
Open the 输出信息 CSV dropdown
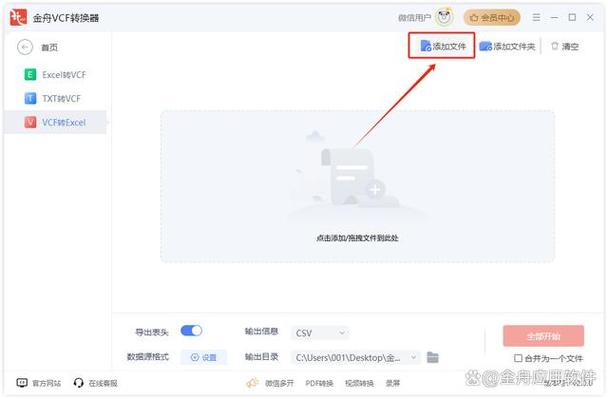point(320,333)
